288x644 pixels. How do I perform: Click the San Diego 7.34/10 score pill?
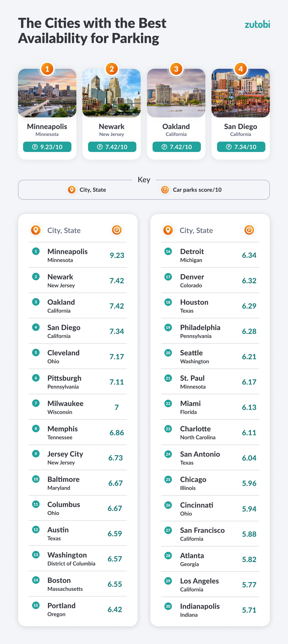pyautogui.click(x=241, y=147)
